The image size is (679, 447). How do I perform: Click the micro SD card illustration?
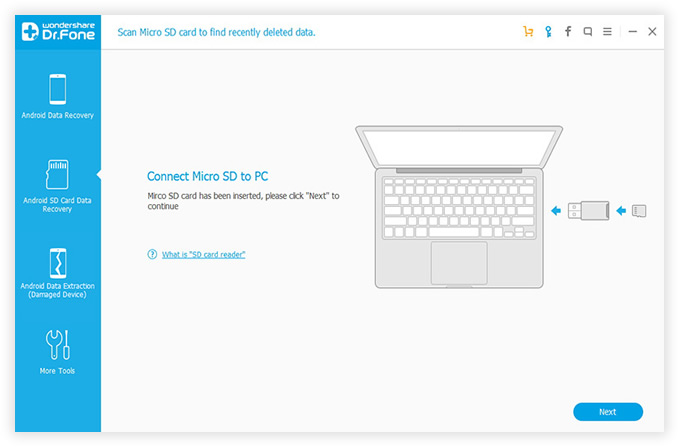(639, 211)
